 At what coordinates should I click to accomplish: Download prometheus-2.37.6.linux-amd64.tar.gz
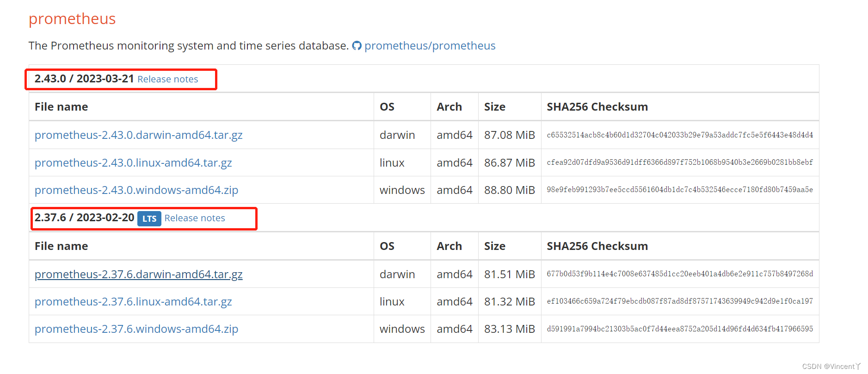tap(133, 301)
